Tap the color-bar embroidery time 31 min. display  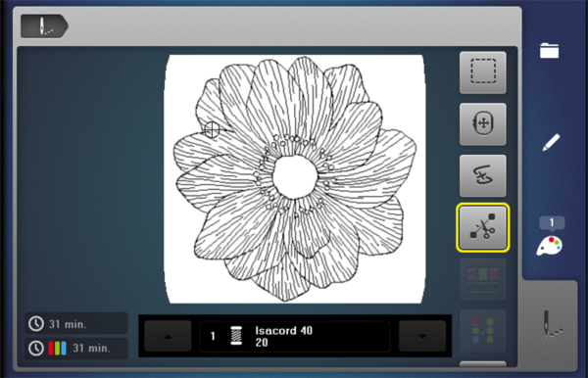76,348
